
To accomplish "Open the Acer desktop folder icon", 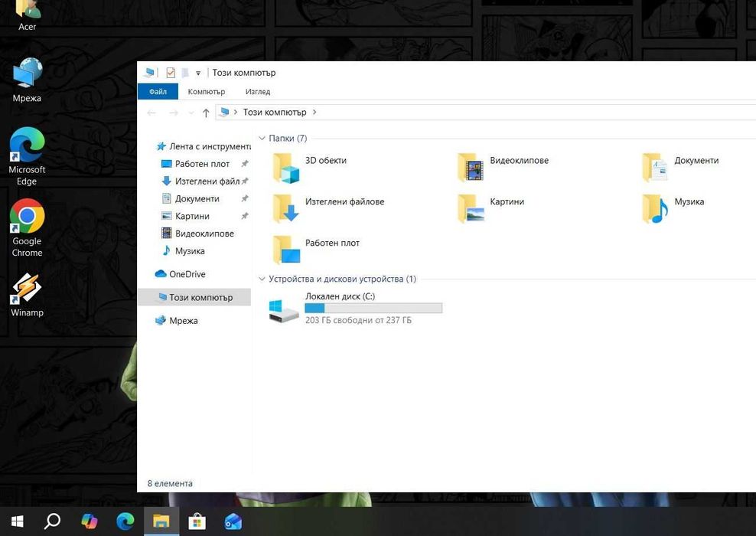I will point(27,15).
